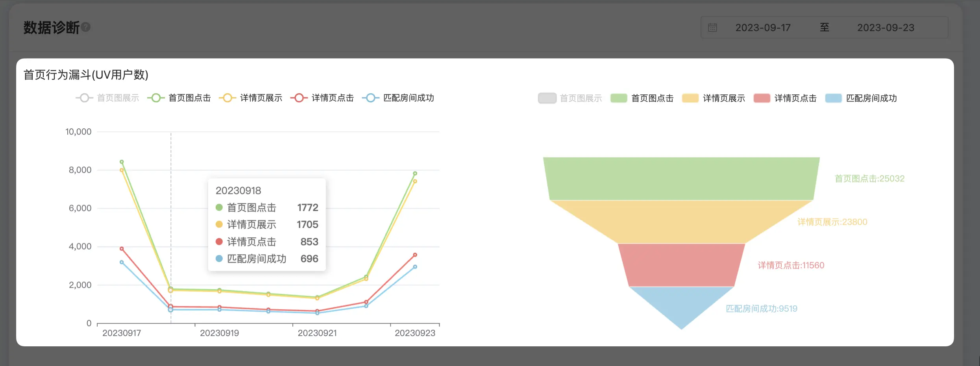Open the help icon beside 数据诊断
Viewport: 980px width, 366px height.
86,27
